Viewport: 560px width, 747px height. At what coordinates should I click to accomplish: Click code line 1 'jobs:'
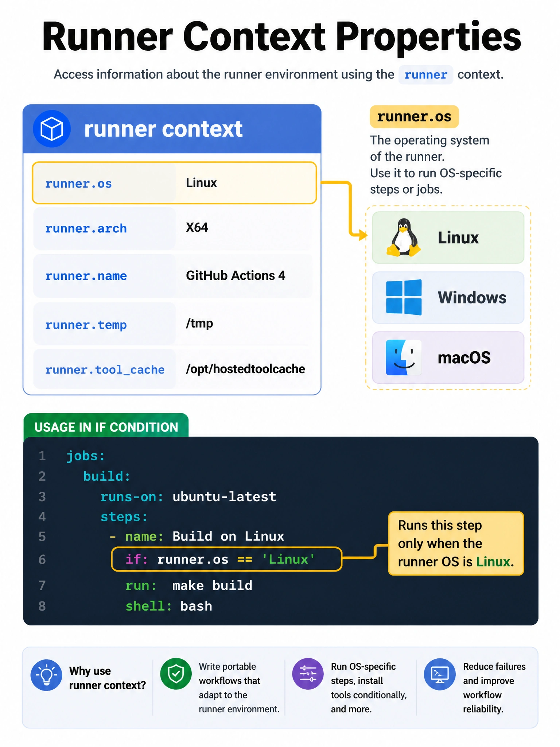(86, 456)
